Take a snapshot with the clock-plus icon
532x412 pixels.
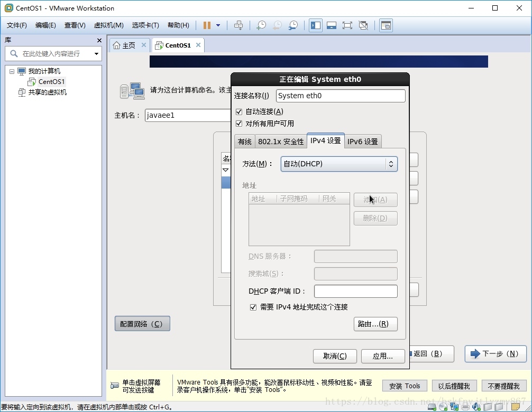(261, 25)
